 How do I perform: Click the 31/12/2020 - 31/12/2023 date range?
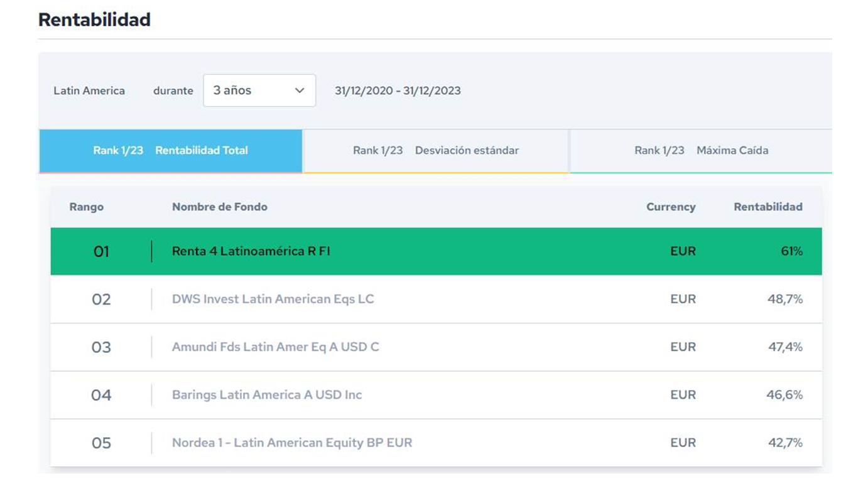[398, 90]
